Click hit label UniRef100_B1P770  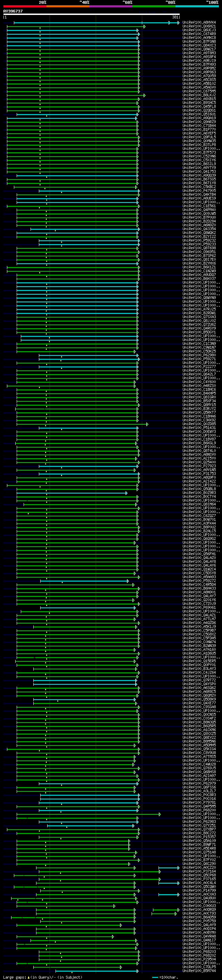(199, 129)
